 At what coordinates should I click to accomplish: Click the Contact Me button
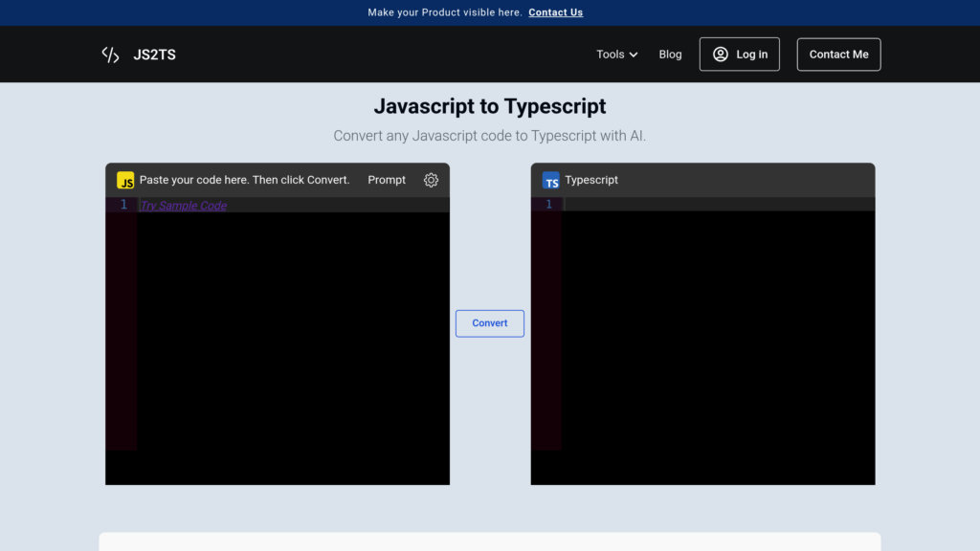click(x=838, y=55)
